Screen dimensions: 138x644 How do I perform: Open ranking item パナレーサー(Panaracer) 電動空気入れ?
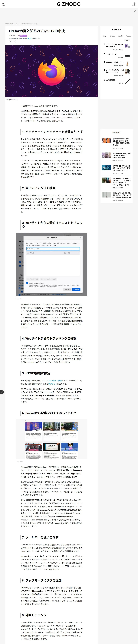click(114, 46)
